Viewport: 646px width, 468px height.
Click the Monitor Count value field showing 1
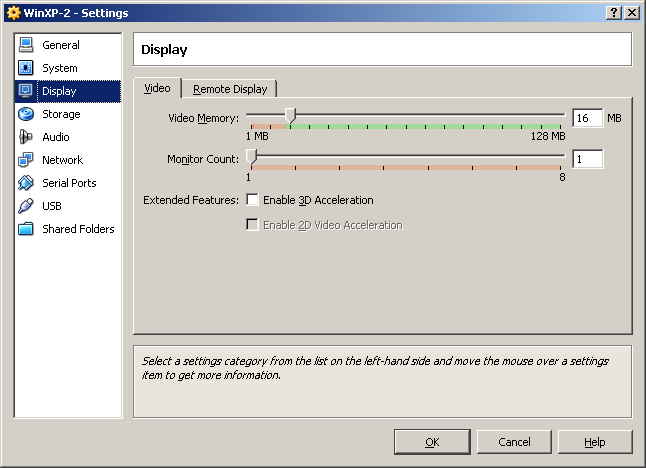[587, 159]
